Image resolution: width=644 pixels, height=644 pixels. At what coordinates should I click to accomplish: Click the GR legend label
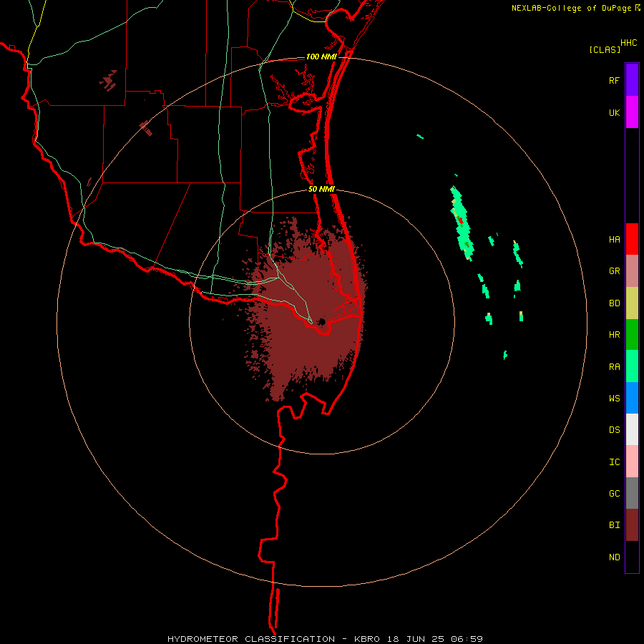coord(614,271)
